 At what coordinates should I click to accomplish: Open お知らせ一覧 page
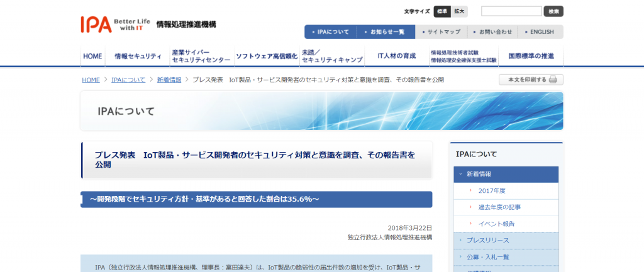point(386,31)
